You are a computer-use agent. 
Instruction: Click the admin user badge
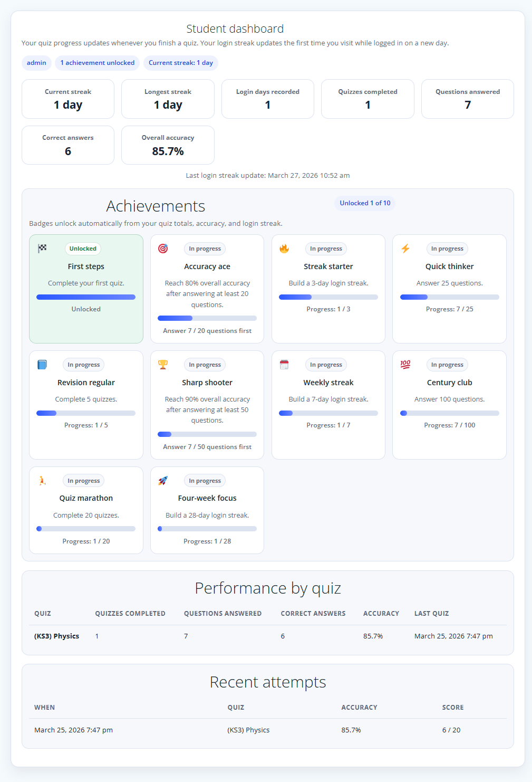coord(36,63)
